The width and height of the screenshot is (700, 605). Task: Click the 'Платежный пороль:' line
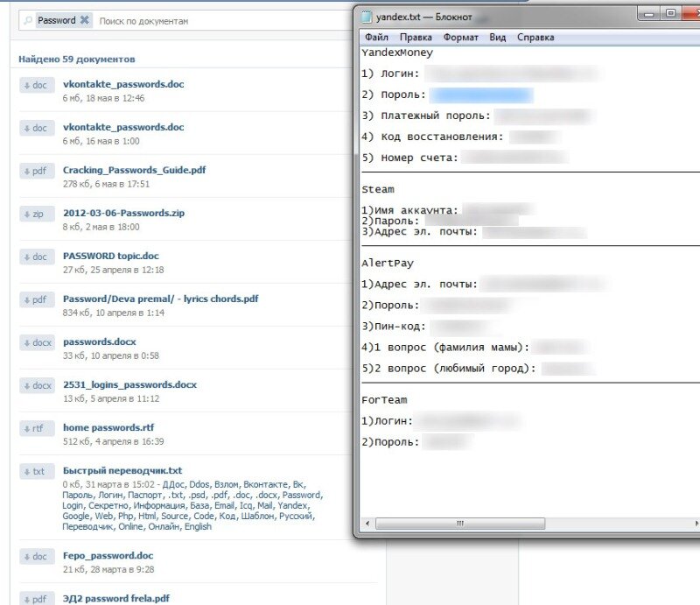(x=426, y=116)
